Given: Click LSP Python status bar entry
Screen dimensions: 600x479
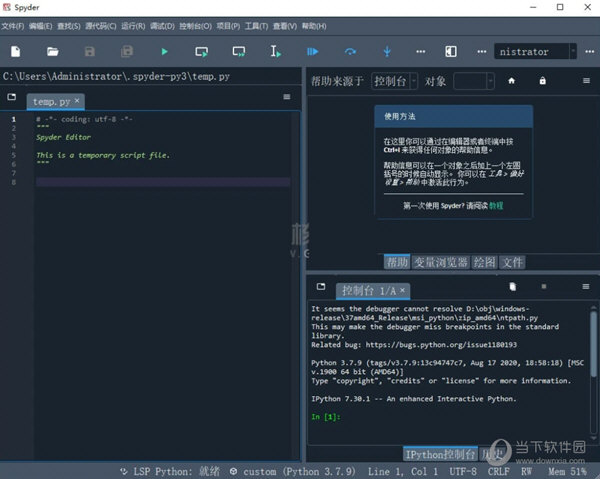Looking at the screenshot, I should [170, 471].
